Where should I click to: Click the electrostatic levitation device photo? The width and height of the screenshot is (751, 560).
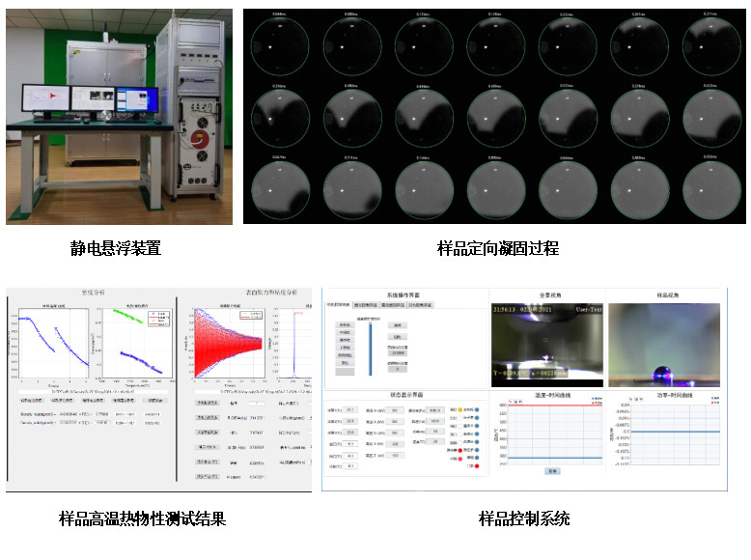point(119,118)
